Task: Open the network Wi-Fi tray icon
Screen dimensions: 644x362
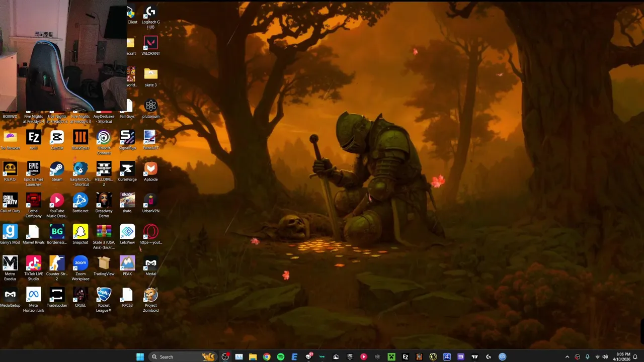Action: pyautogui.click(x=597, y=357)
